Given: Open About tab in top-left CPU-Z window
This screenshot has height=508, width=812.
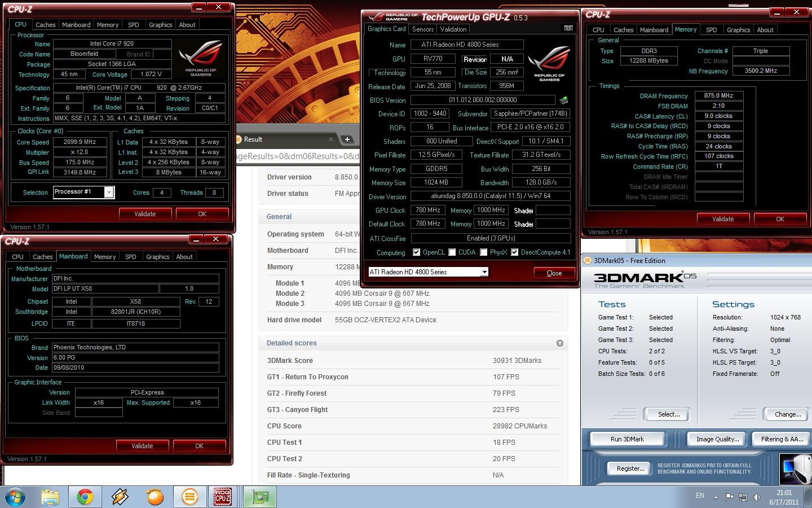Looking at the screenshot, I should click(x=187, y=25).
